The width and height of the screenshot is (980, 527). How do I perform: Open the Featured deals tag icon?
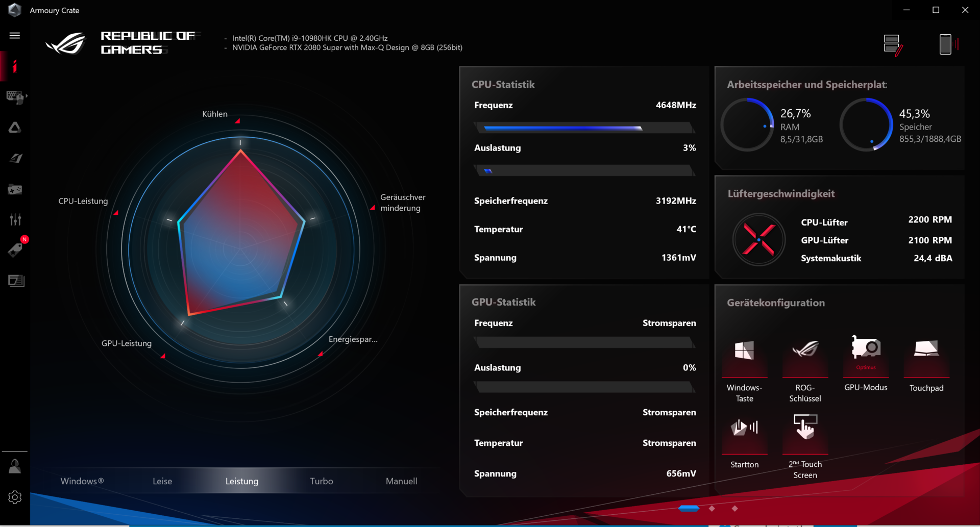15,250
